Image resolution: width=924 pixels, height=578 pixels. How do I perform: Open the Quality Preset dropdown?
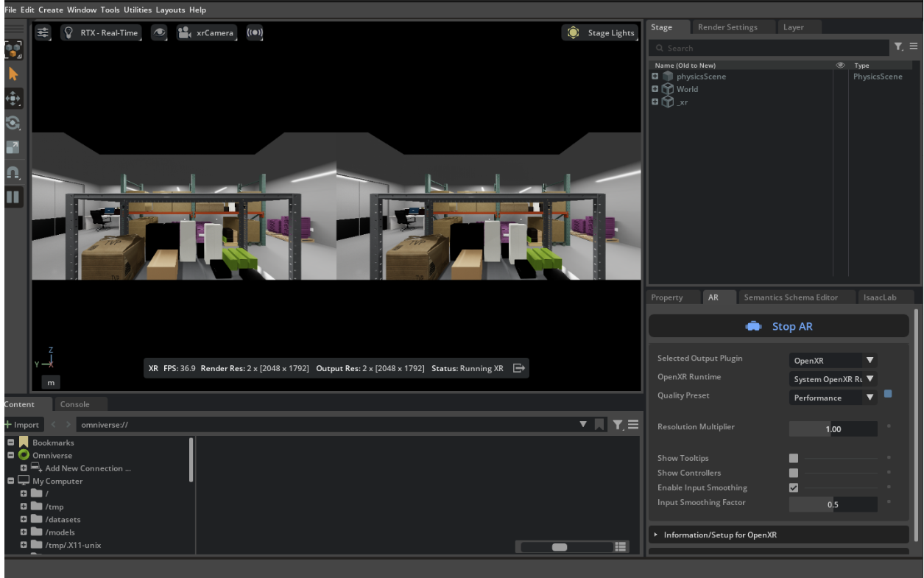833,398
